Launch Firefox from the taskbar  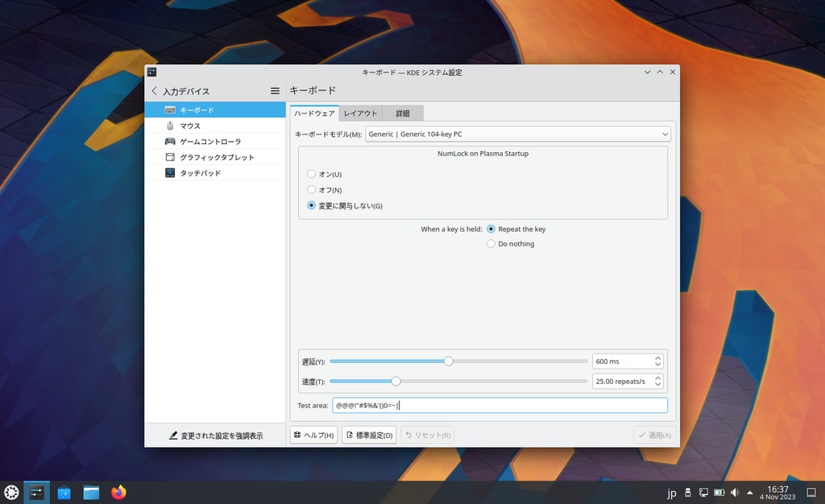tap(119, 493)
